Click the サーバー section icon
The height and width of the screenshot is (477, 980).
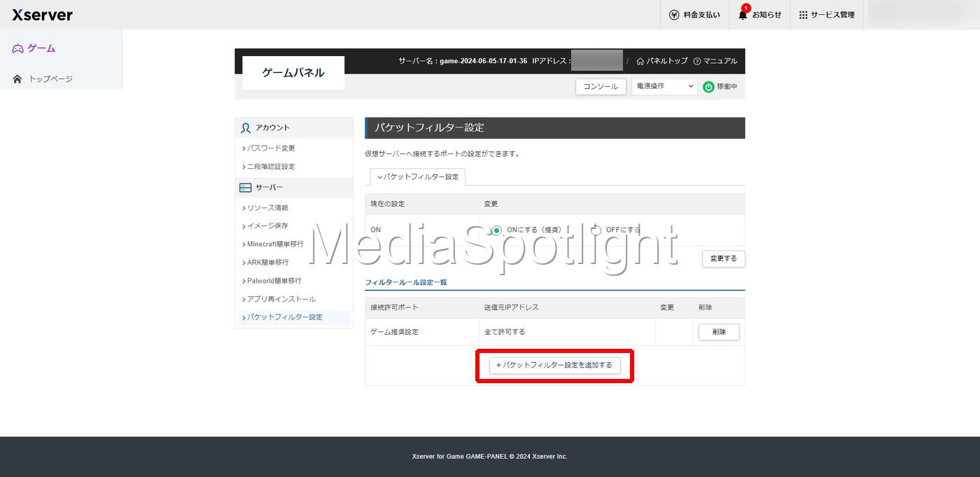pos(244,187)
